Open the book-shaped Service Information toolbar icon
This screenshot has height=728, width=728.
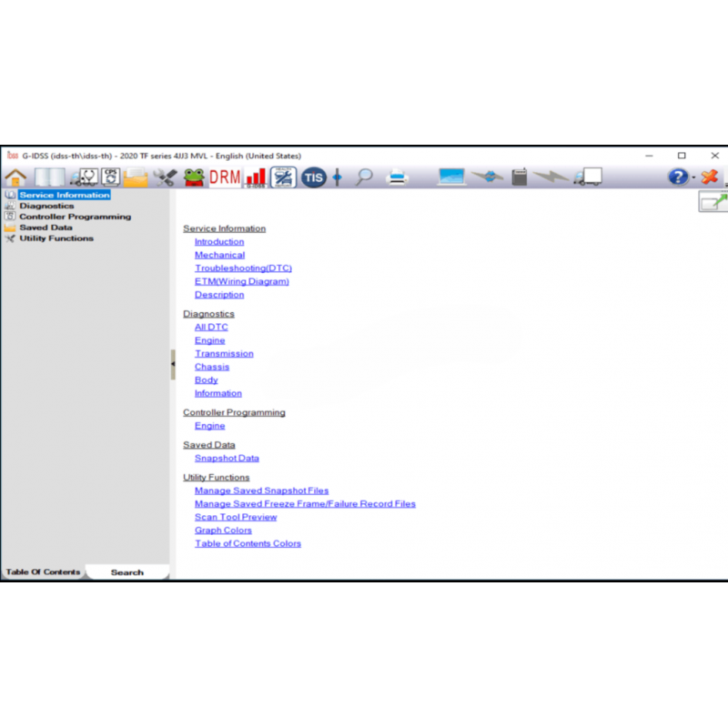[49, 177]
